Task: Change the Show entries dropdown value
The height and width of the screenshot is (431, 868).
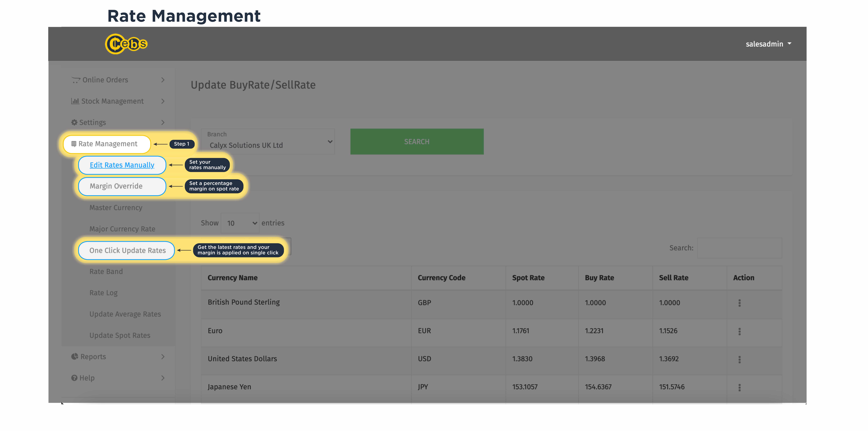Action: [240, 223]
